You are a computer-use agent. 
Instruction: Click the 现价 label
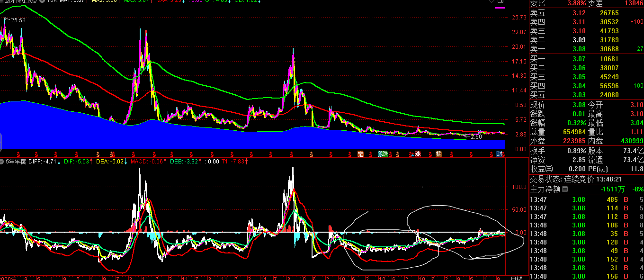click(537, 105)
